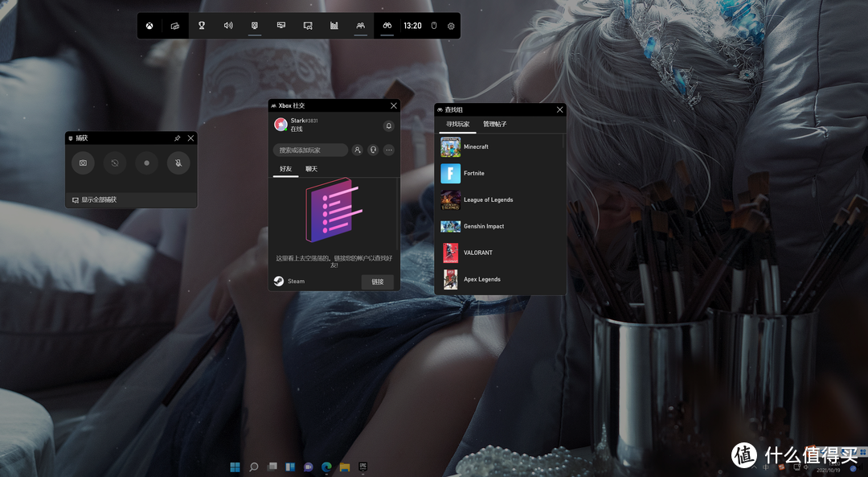Click 链接 to link your Steam account
The height and width of the screenshot is (477, 868).
377,282
